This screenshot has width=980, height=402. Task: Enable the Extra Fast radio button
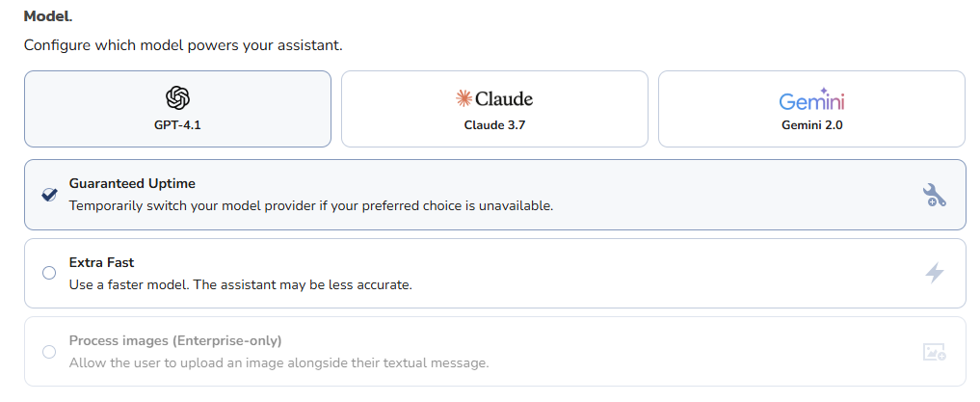[x=49, y=273]
